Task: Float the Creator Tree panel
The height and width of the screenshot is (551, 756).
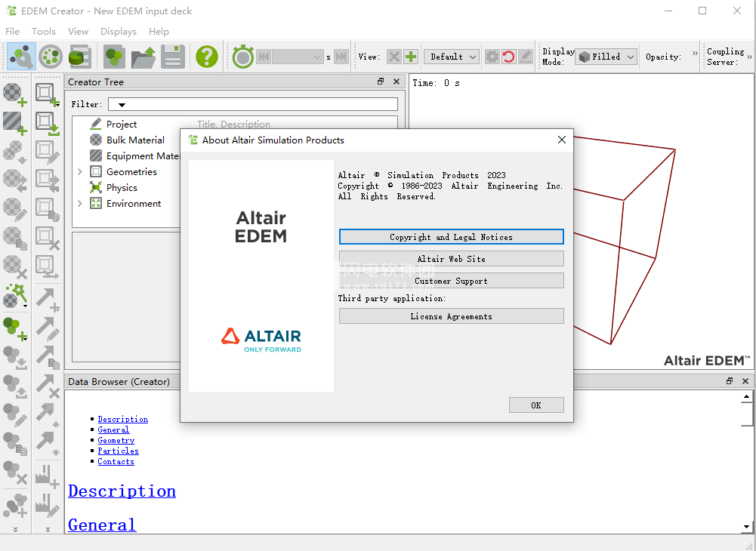Action: 381,82
